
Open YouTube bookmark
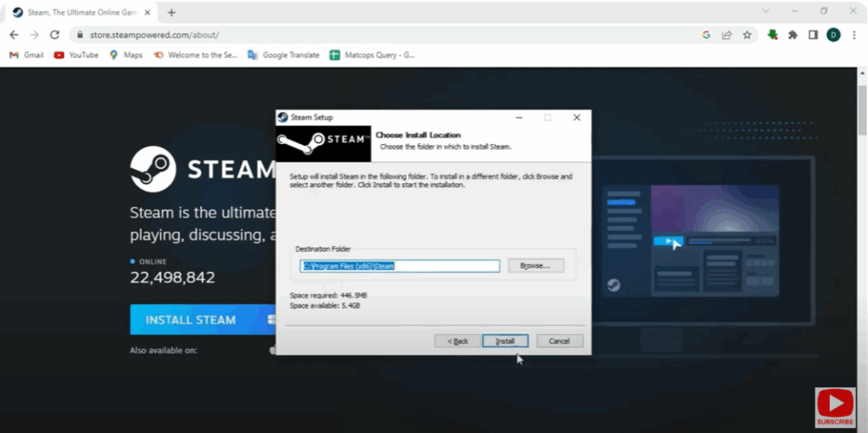coord(75,55)
